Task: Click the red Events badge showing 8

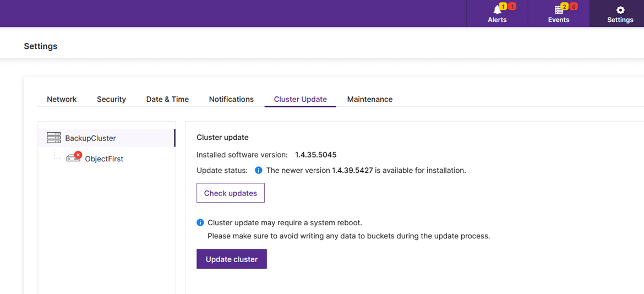Action: pos(574,7)
